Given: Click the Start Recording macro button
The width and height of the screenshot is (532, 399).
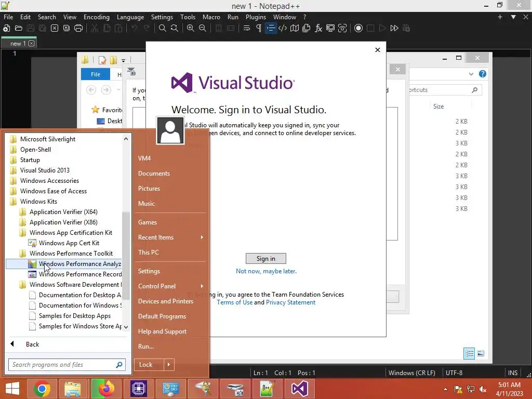Looking at the screenshot, I should (358, 28).
